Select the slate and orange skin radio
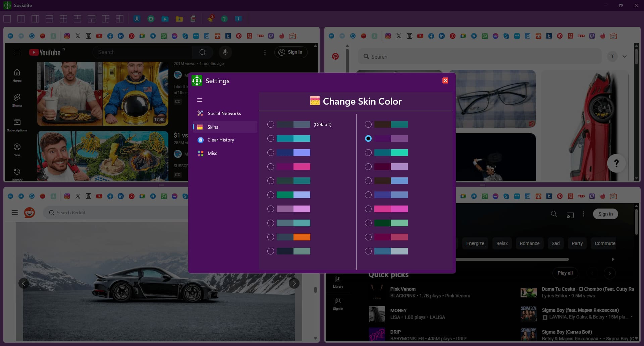 (x=271, y=237)
